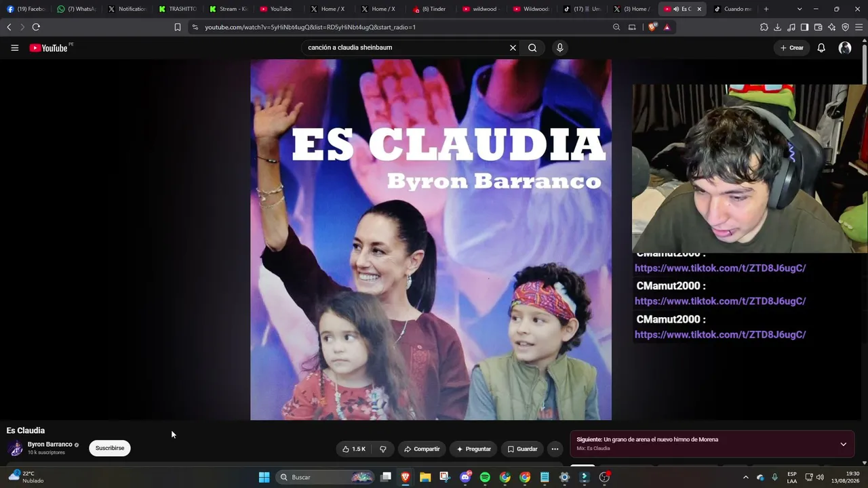
Task: Switch to the TRASHITTO Kick tab
Action: click(178, 9)
